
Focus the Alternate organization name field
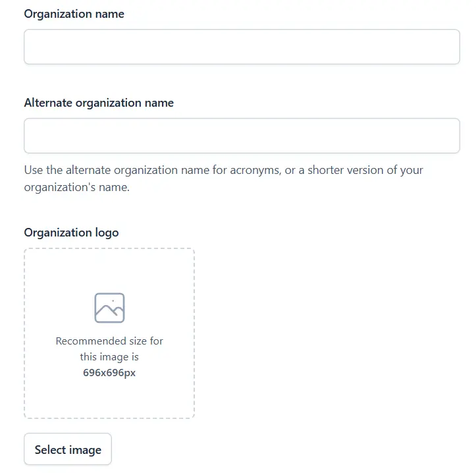click(242, 136)
